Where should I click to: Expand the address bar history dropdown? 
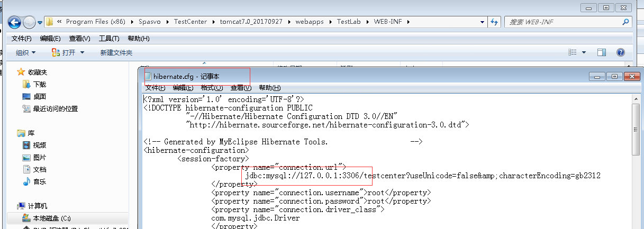coord(482,22)
